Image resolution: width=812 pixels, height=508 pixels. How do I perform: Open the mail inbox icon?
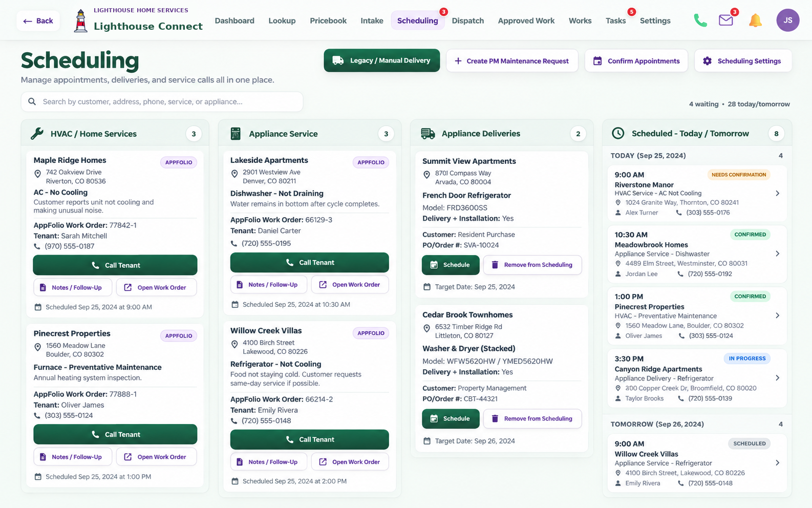coord(726,20)
